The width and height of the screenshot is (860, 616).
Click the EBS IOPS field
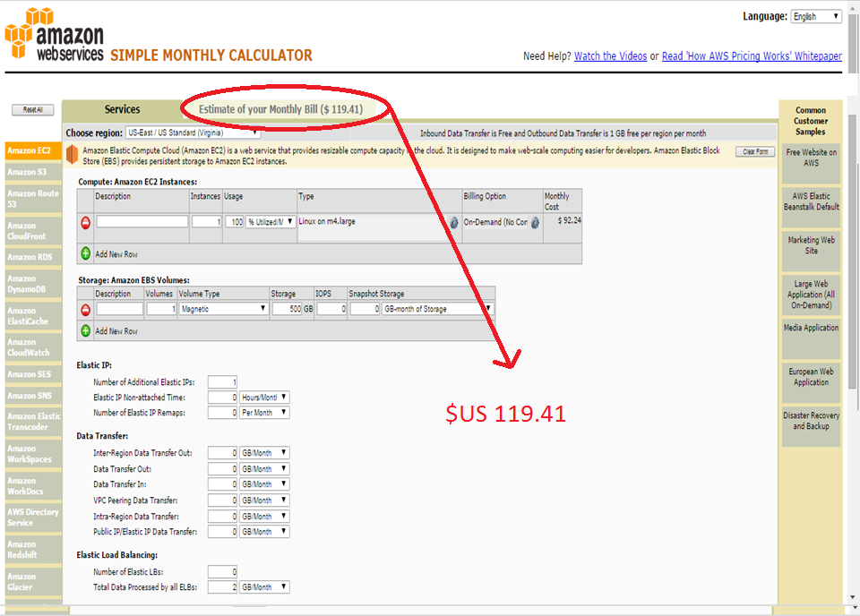pyautogui.click(x=331, y=309)
